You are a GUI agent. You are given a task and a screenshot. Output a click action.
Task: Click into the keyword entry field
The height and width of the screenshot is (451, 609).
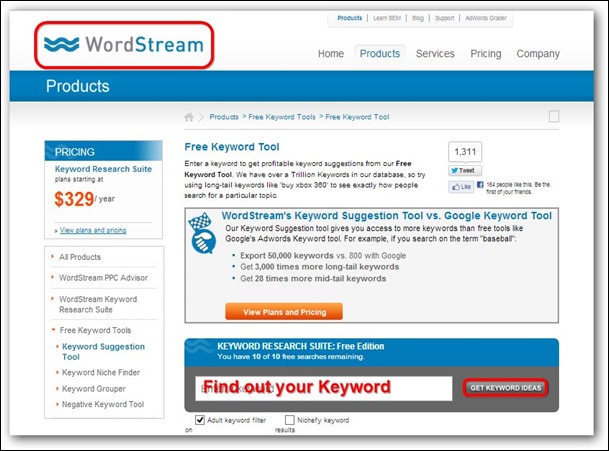coord(324,388)
